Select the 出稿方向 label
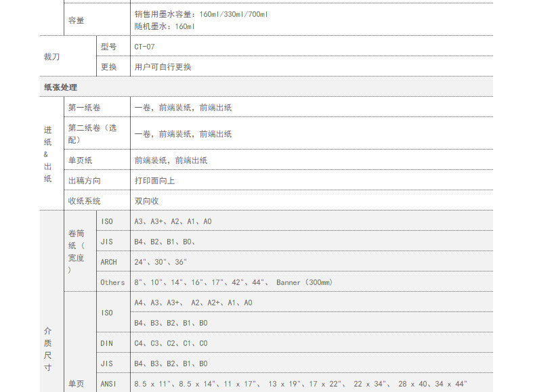 click(x=84, y=181)
